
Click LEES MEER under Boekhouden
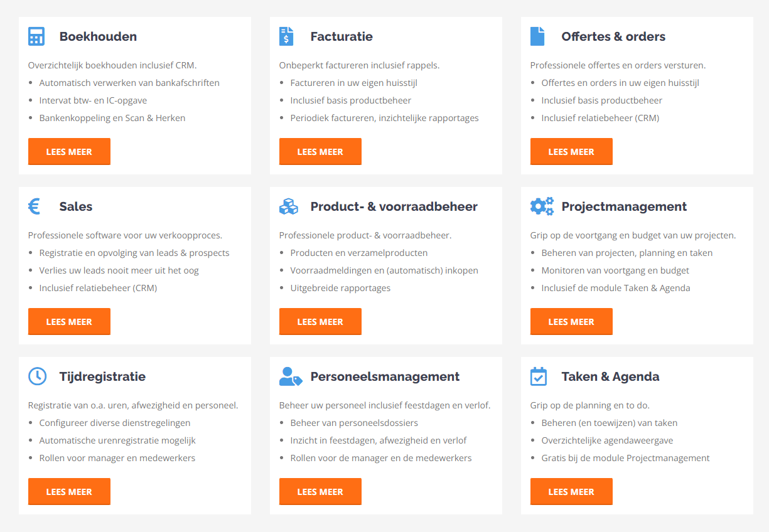point(69,151)
